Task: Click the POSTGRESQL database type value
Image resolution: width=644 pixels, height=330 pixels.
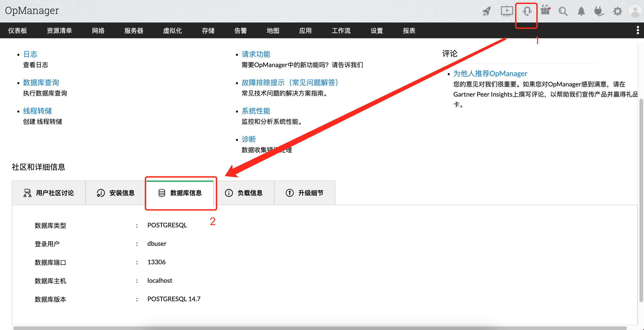Action: [x=167, y=225]
